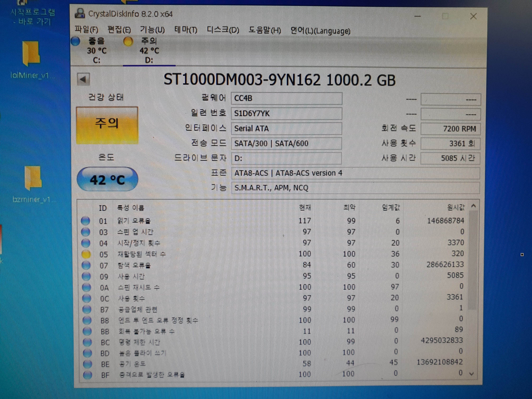Click the status icon of attribute 01 row

pyautogui.click(x=85, y=221)
